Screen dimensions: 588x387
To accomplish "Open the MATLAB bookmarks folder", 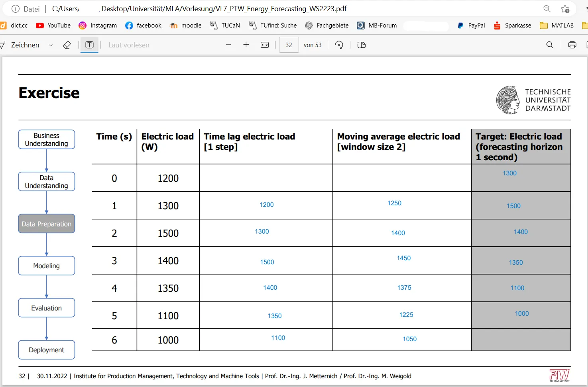I will tap(557, 26).
